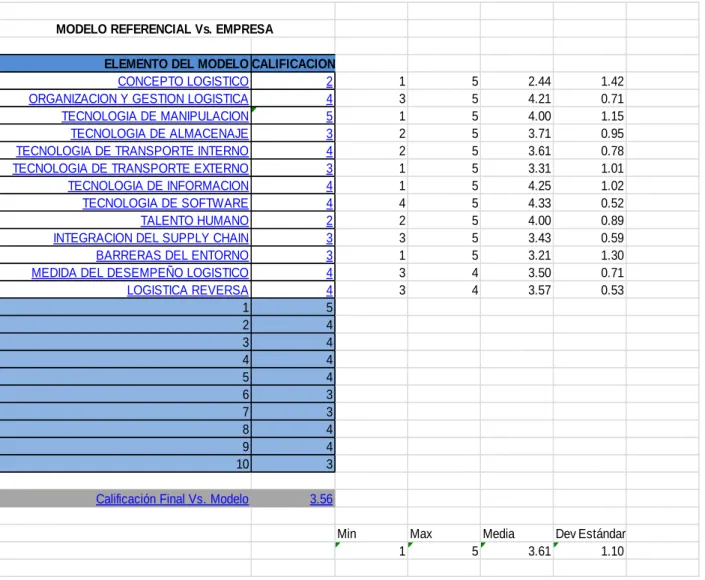Viewport: 705px width, 580px height.
Task: Follow the LOGISTICA REVERSA link
Action: [x=188, y=290]
